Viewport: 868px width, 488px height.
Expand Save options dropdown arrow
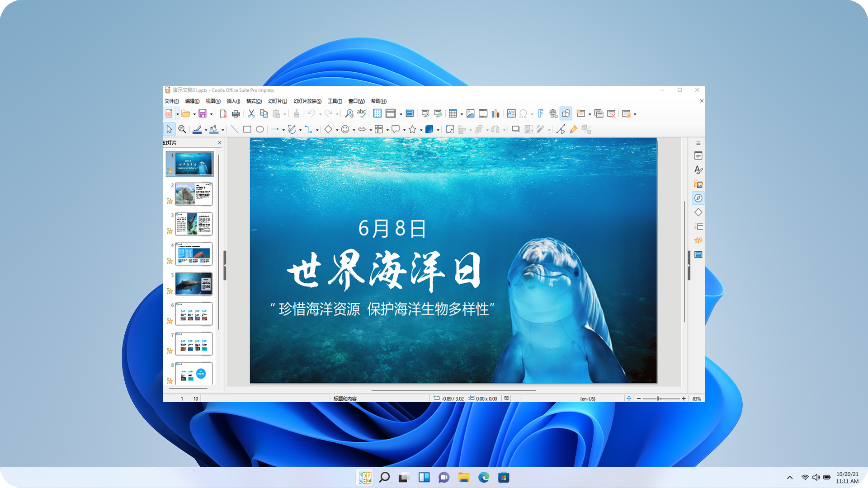(211, 114)
